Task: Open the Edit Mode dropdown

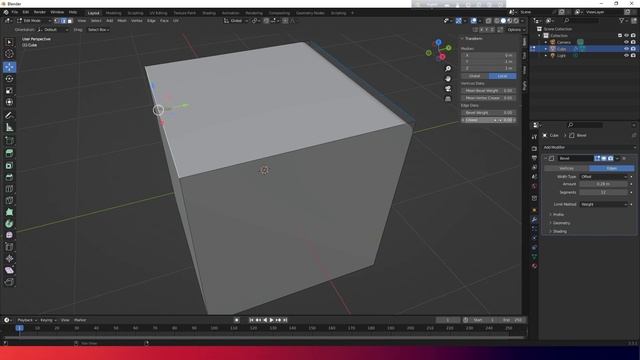Action: click(33, 20)
